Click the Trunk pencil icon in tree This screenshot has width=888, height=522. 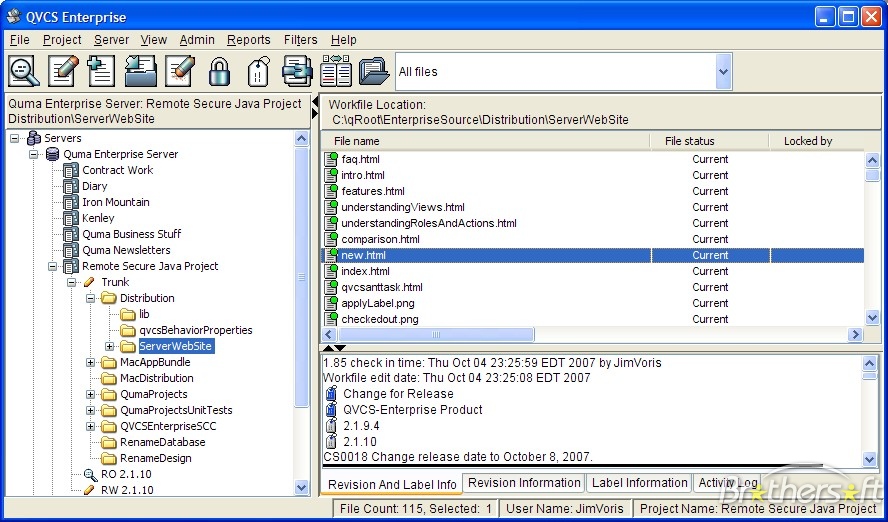coord(89,282)
